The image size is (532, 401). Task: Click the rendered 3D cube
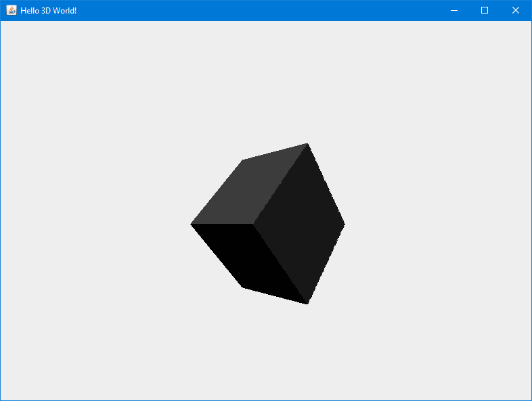tap(268, 224)
